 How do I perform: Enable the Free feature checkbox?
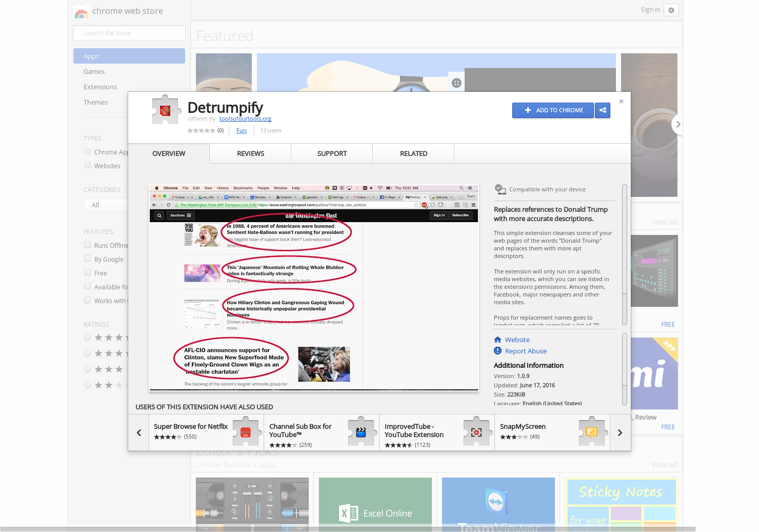click(88, 272)
